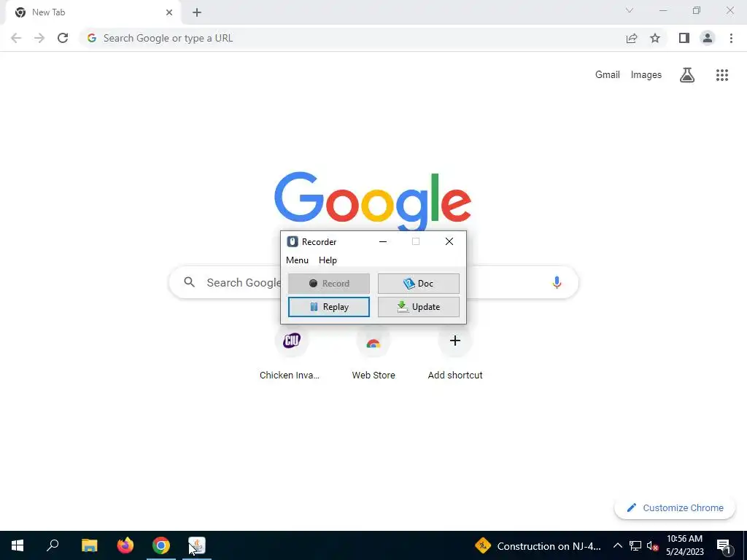747x560 pixels.
Task: Click the Record button in Recorder
Action: click(x=329, y=284)
